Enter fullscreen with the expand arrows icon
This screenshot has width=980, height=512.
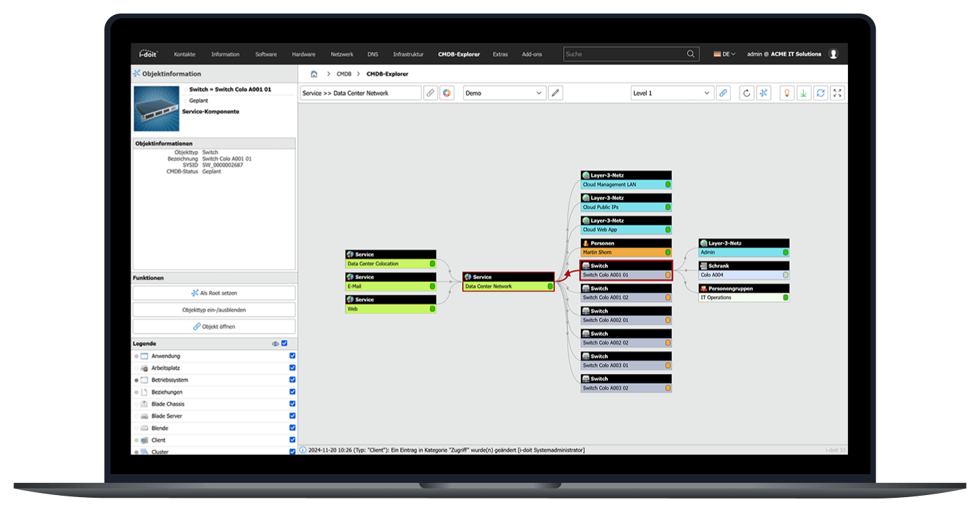tap(837, 93)
